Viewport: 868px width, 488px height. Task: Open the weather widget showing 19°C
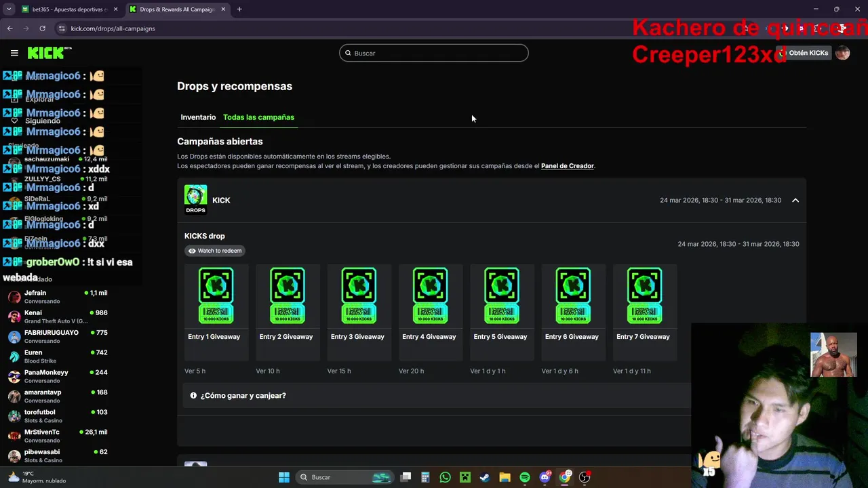37,477
